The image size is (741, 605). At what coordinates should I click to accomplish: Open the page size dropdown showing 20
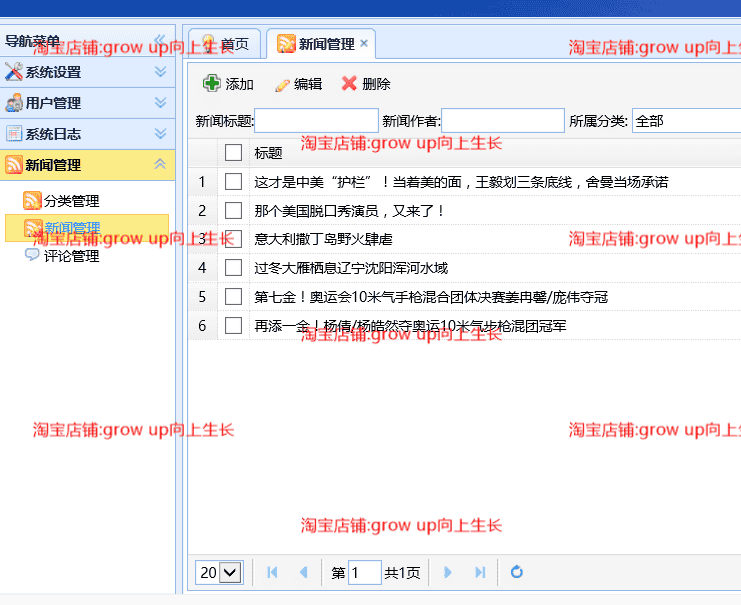click(232, 572)
